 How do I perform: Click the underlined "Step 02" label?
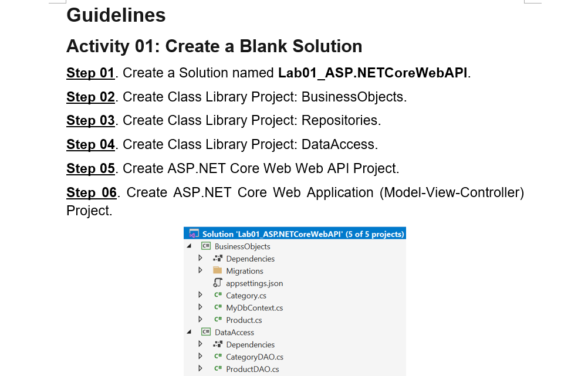point(90,97)
